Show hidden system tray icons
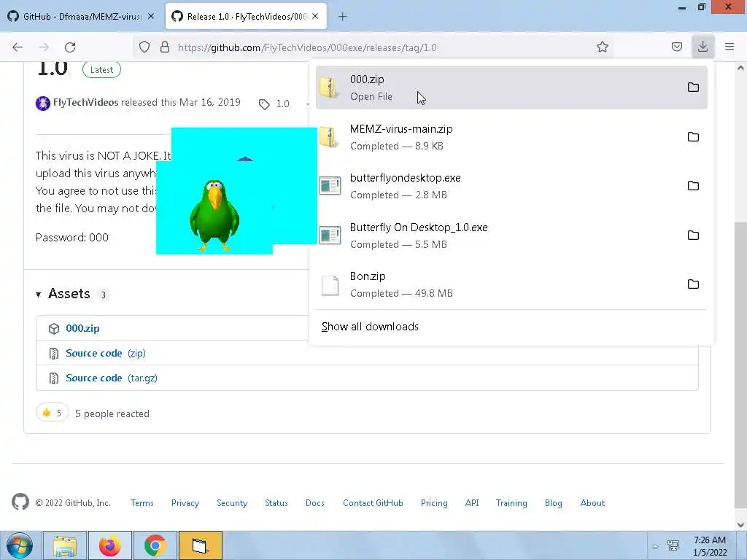747x560 pixels. 656,546
